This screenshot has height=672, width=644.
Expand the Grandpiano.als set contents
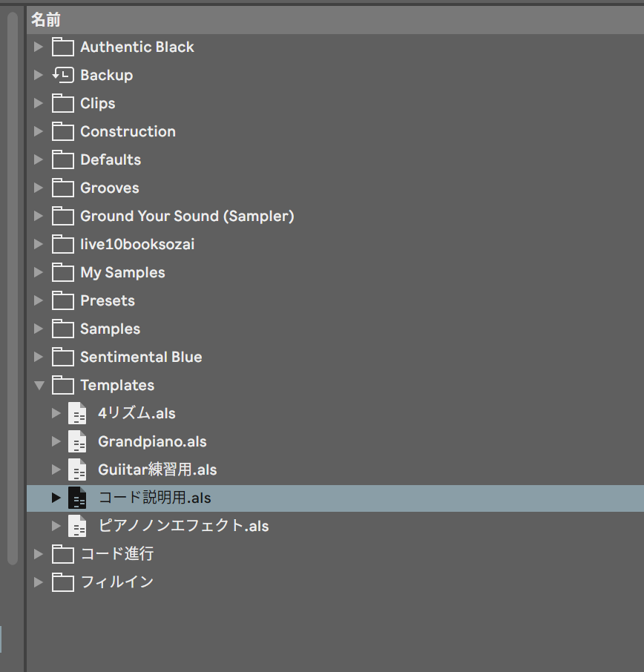coord(56,441)
